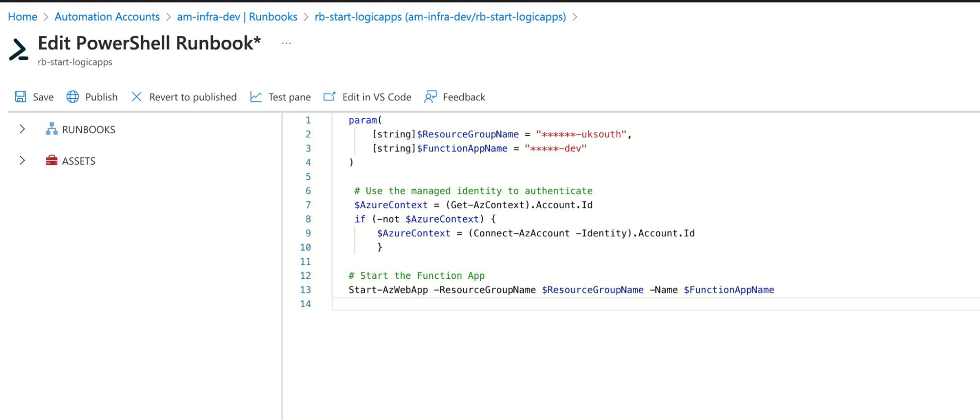Click the Start-AzWebApp command on line 13
Viewport: 980px width, 420px height.
click(388, 290)
